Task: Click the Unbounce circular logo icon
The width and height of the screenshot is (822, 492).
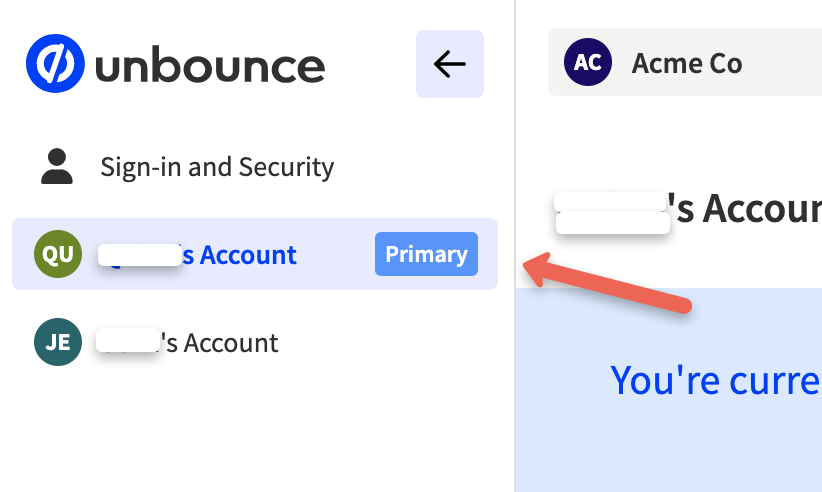Action: (x=55, y=63)
